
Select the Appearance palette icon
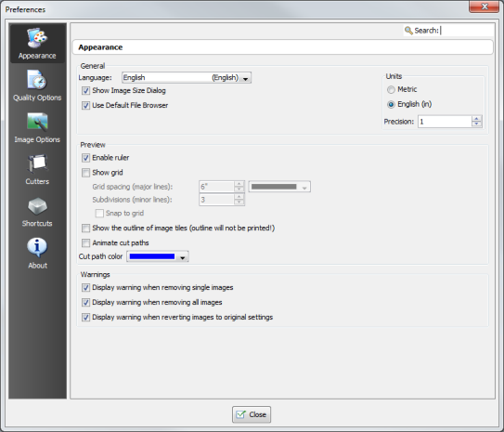37,38
